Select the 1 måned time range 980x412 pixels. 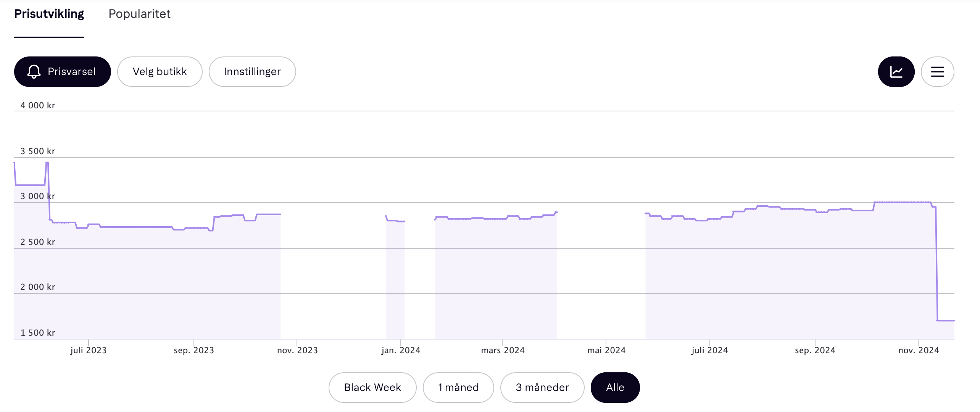click(458, 388)
